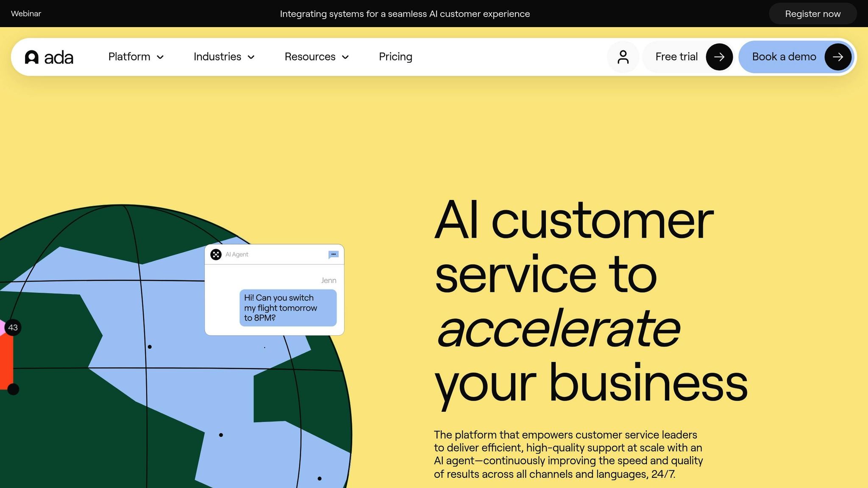Click the black dot below the red shape

[x=13, y=389]
